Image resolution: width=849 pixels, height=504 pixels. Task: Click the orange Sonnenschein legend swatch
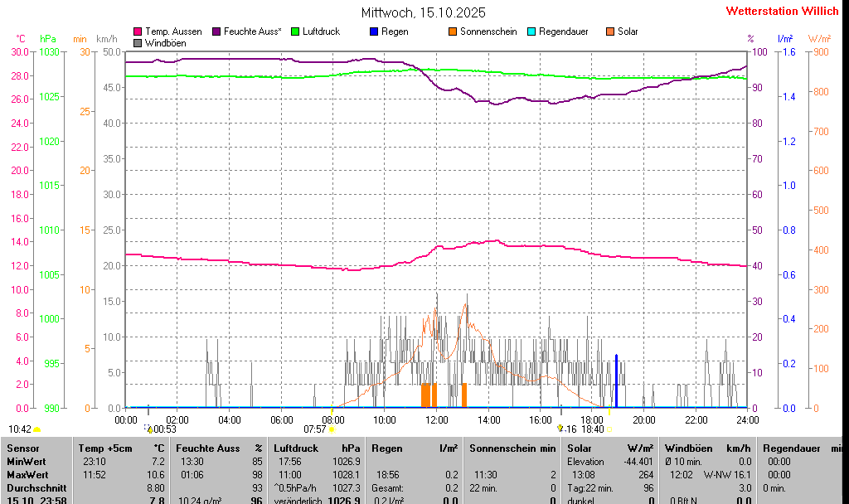[453, 31]
